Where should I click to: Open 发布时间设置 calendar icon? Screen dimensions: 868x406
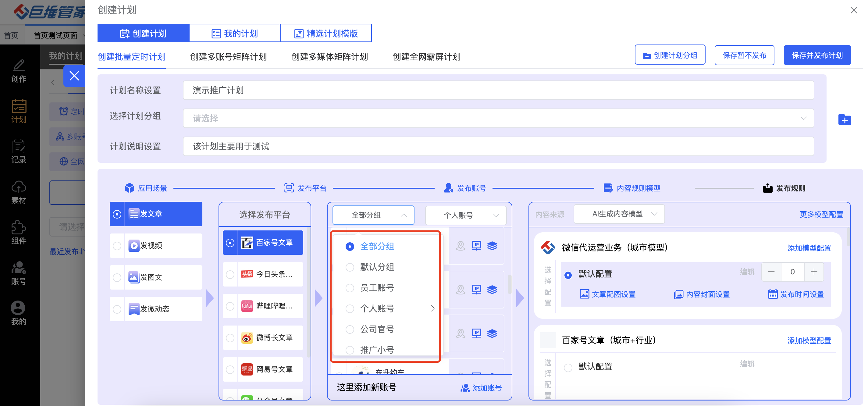[772, 294]
